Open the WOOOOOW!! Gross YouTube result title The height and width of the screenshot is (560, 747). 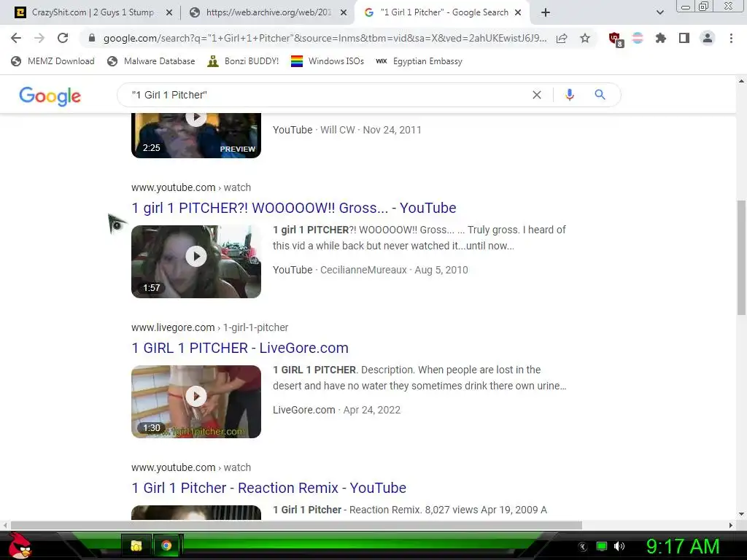point(294,208)
